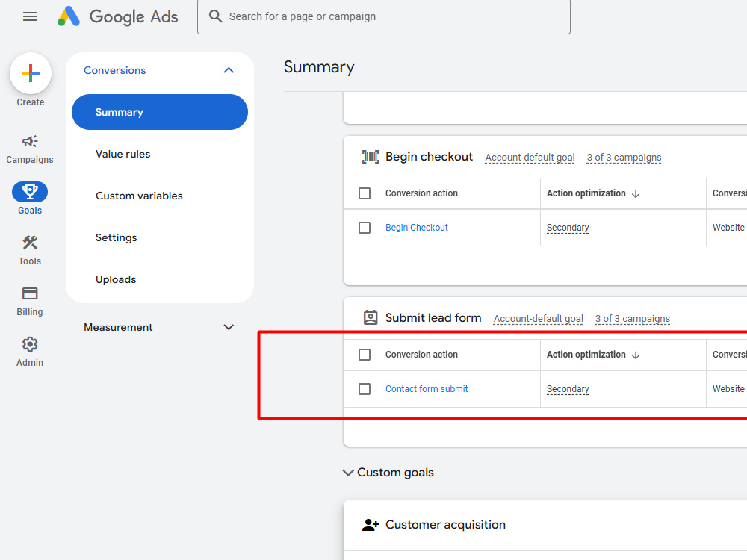Open Billing card icon
The width and height of the screenshot is (747, 560).
(x=30, y=293)
